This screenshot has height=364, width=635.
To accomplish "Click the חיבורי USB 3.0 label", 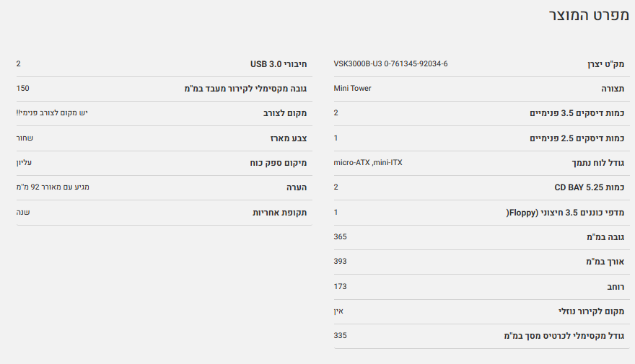I will [279, 64].
